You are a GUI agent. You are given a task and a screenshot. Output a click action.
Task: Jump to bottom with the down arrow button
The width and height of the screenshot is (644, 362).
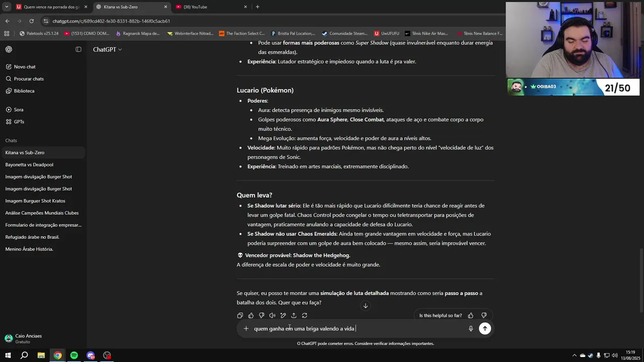tap(366, 306)
